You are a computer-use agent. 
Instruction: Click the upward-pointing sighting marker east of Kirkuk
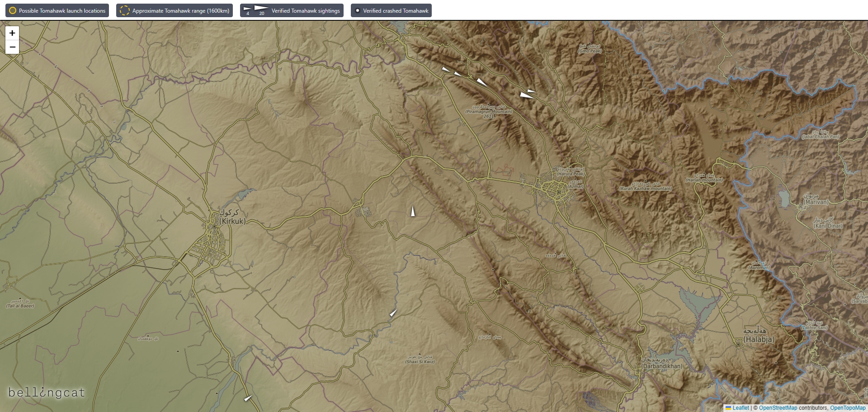[412, 211]
